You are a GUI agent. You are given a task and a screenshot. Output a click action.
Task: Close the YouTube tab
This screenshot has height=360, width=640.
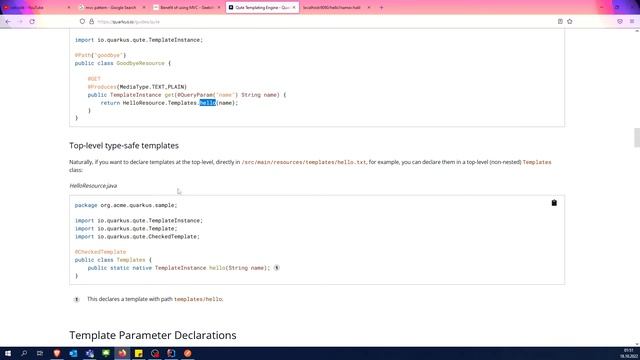pos(68,7)
